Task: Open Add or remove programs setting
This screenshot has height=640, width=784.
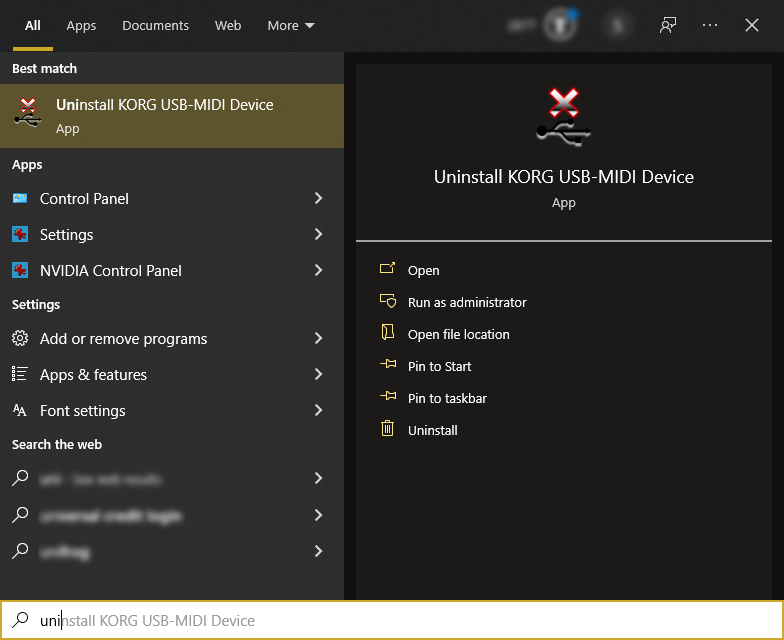Action: [x=172, y=338]
